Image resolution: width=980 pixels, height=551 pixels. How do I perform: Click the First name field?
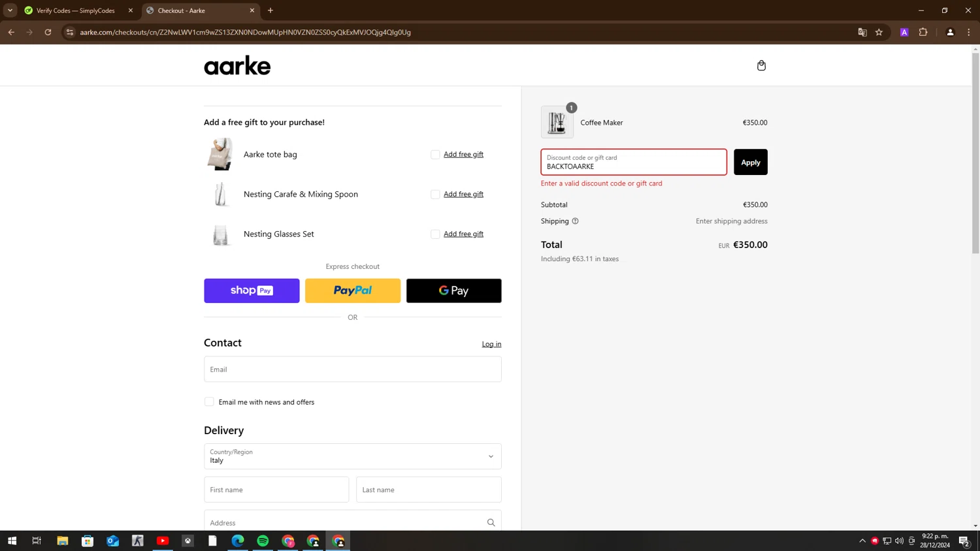[276, 490]
